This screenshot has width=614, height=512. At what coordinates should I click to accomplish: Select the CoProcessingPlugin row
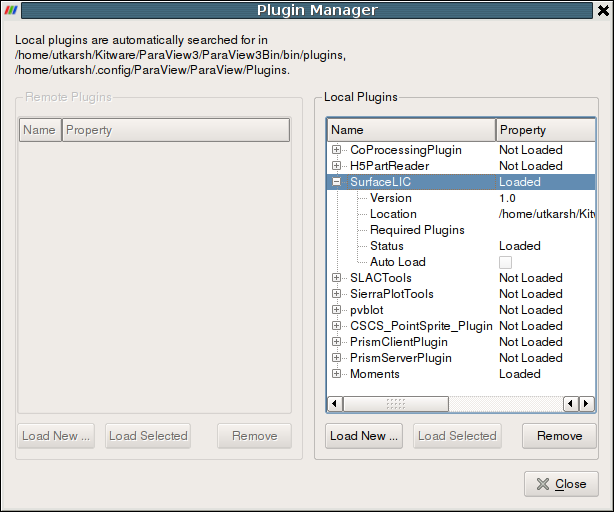tap(461, 150)
